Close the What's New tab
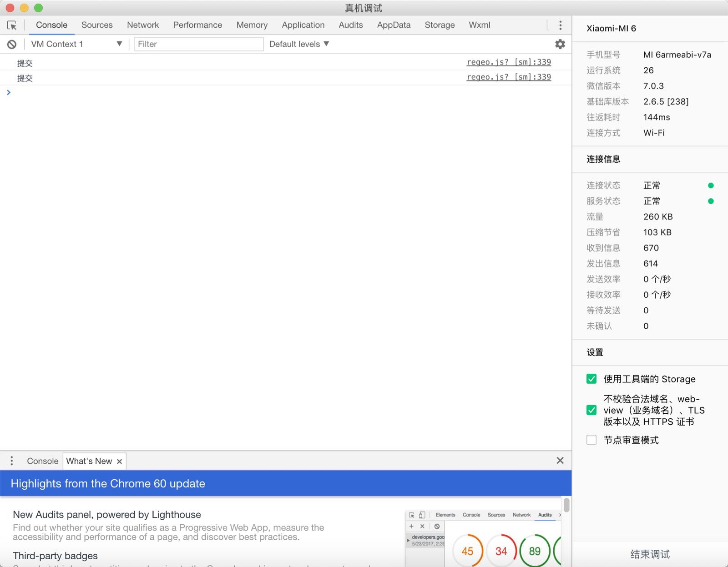This screenshot has width=728, height=567. pos(120,462)
